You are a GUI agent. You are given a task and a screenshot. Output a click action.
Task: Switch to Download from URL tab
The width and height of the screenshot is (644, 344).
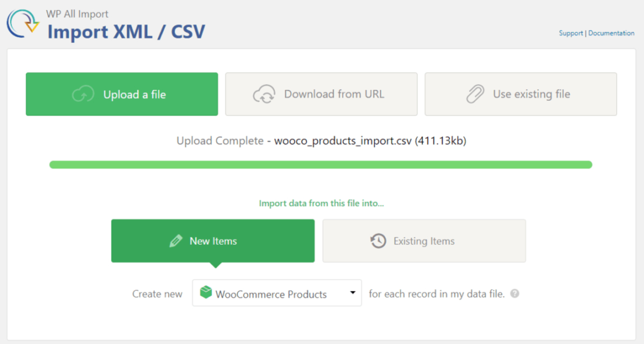[321, 94]
